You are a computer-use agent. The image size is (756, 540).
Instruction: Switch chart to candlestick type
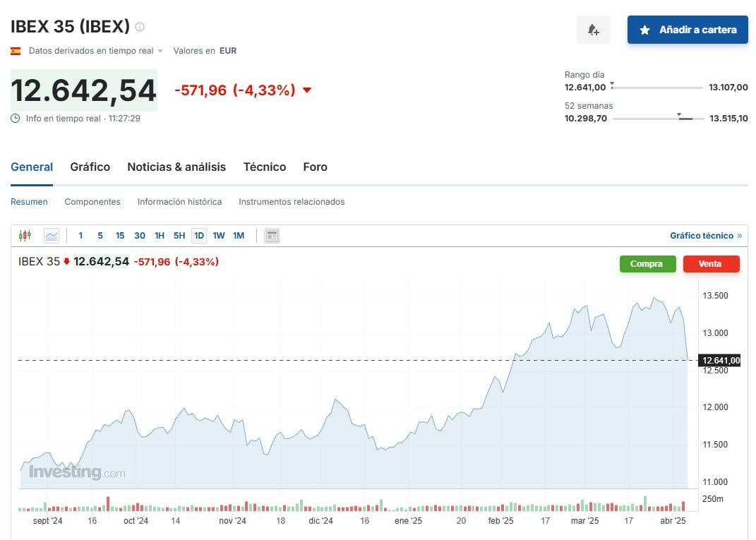pos(25,235)
